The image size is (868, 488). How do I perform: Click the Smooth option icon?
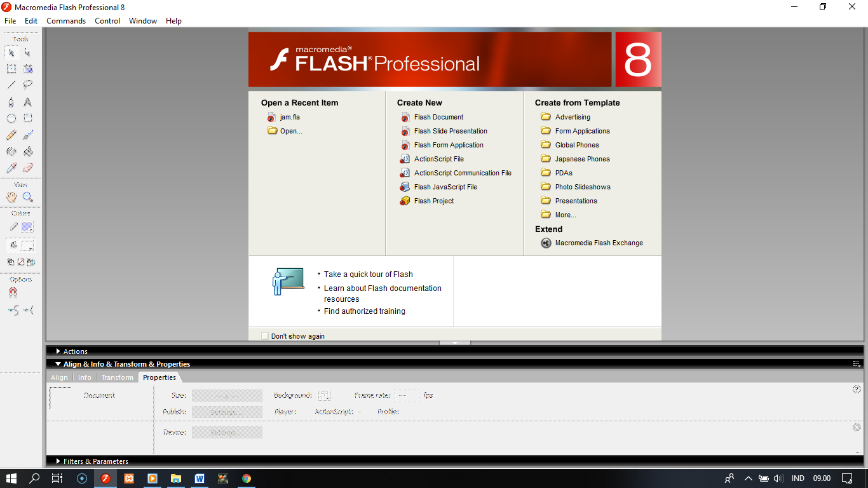point(13,310)
